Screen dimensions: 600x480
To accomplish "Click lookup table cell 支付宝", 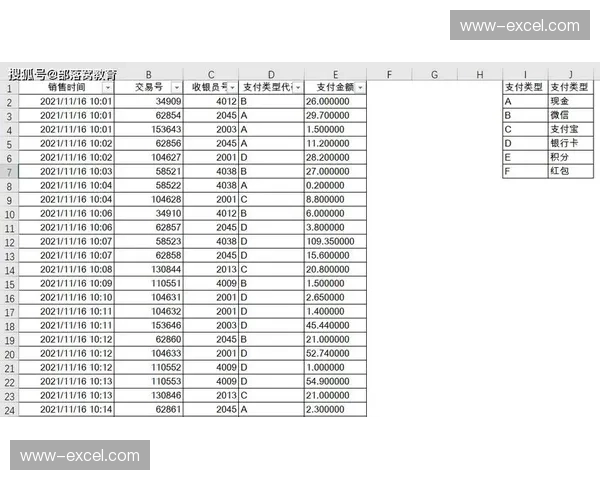I will [x=571, y=129].
